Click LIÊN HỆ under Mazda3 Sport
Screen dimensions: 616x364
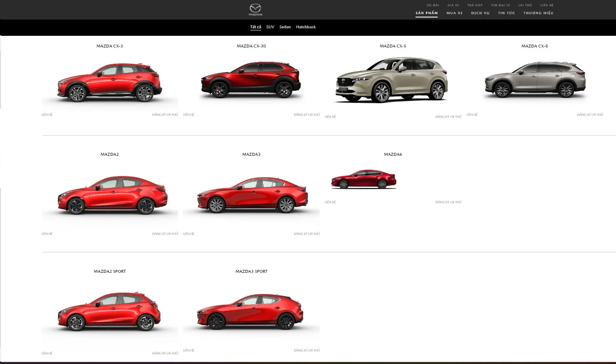click(189, 350)
